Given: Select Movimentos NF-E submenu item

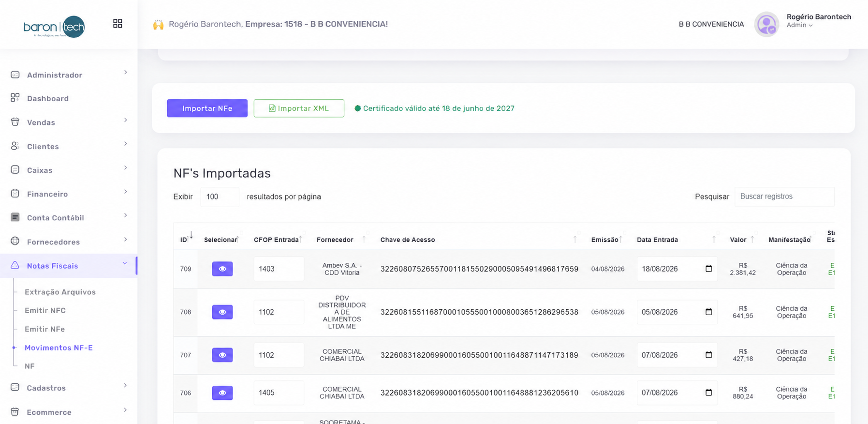Looking at the screenshot, I should (59, 348).
